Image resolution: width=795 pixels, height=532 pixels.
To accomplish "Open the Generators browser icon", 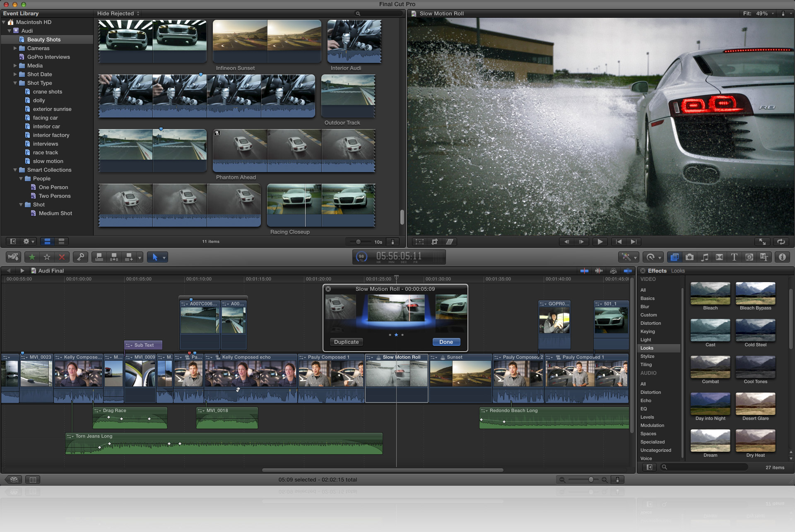I will click(x=749, y=257).
